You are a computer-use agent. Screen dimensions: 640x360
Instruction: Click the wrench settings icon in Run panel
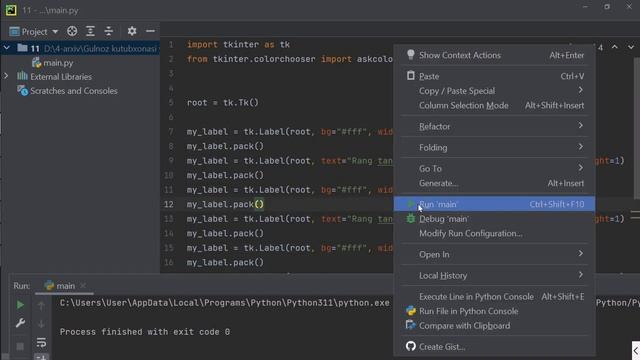coord(20,323)
